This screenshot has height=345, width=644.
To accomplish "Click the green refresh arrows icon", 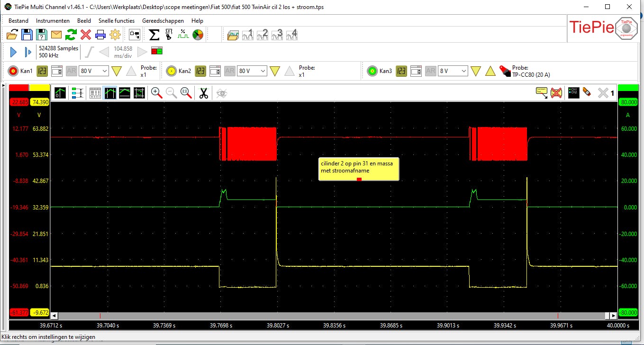I will (x=71, y=35).
